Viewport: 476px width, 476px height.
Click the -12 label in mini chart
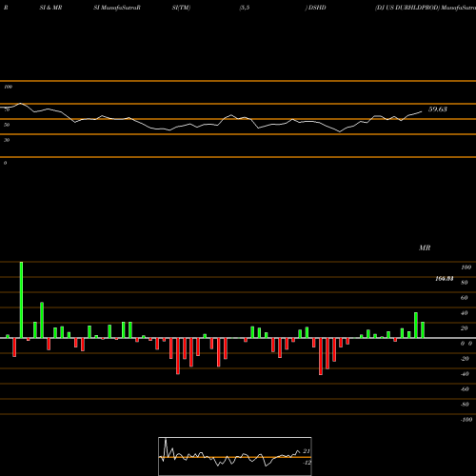307,463
